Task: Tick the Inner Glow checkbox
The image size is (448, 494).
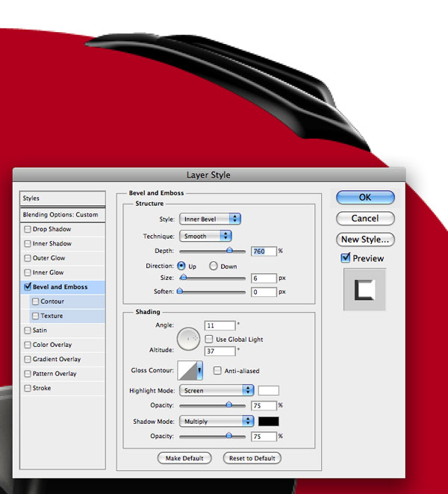Action: click(x=28, y=273)
